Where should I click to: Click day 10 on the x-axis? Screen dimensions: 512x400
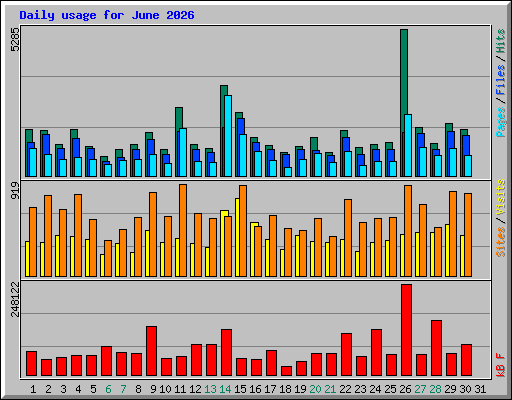(x=165, y=389)
